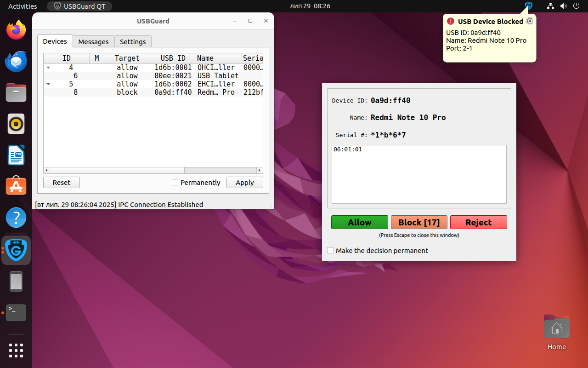Click the Block [17] button
This screenshot has height=368, width=588.
[x=419, y=222]
